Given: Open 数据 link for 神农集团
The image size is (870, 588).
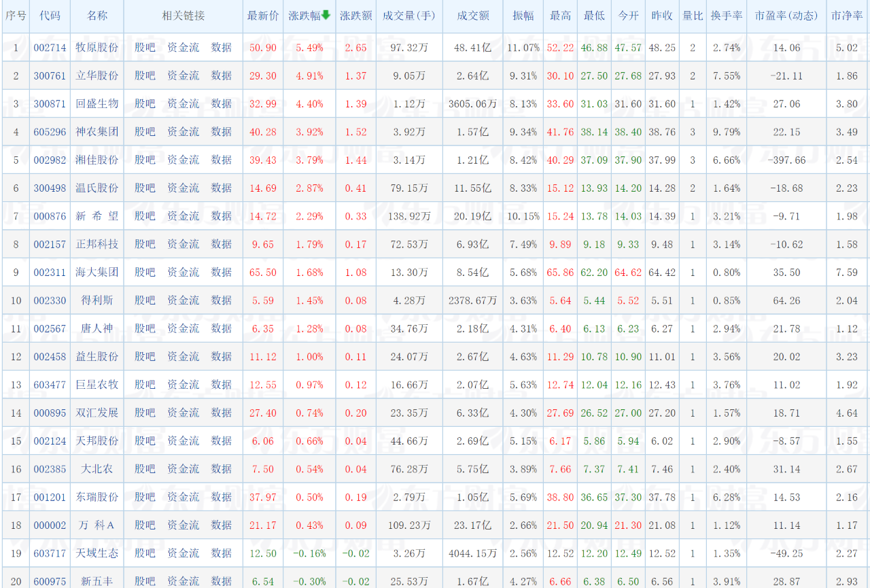Looking at the screenshot, I should 222,132.
